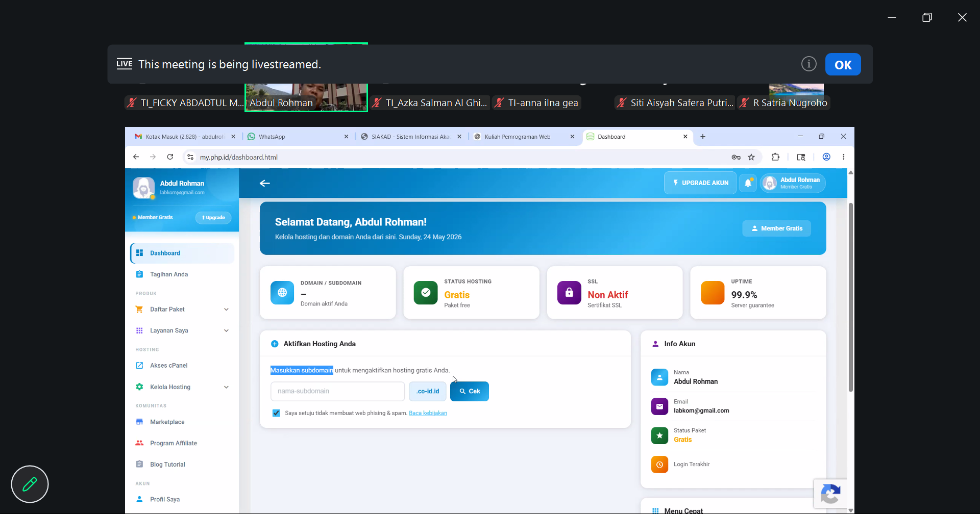Click the nama-subdomain input field

(337, 392)
